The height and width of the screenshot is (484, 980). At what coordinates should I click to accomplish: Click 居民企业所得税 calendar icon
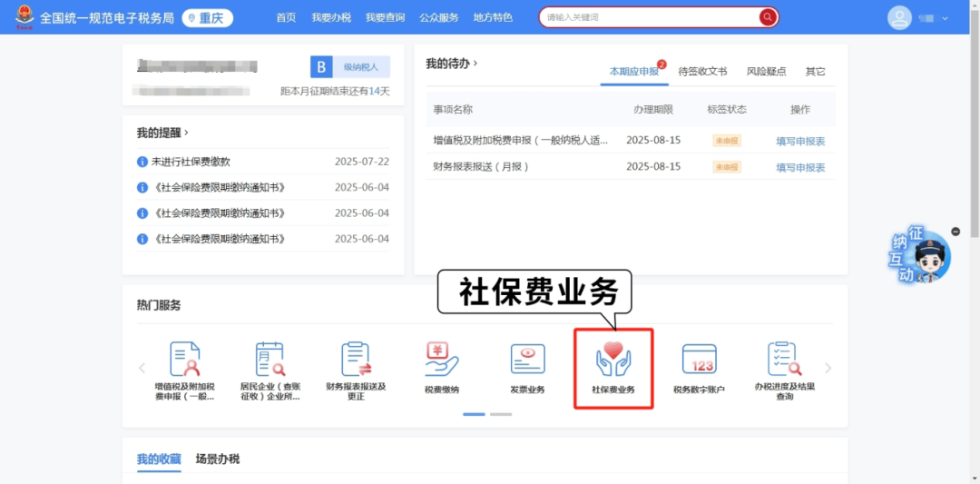pos(269,360)
